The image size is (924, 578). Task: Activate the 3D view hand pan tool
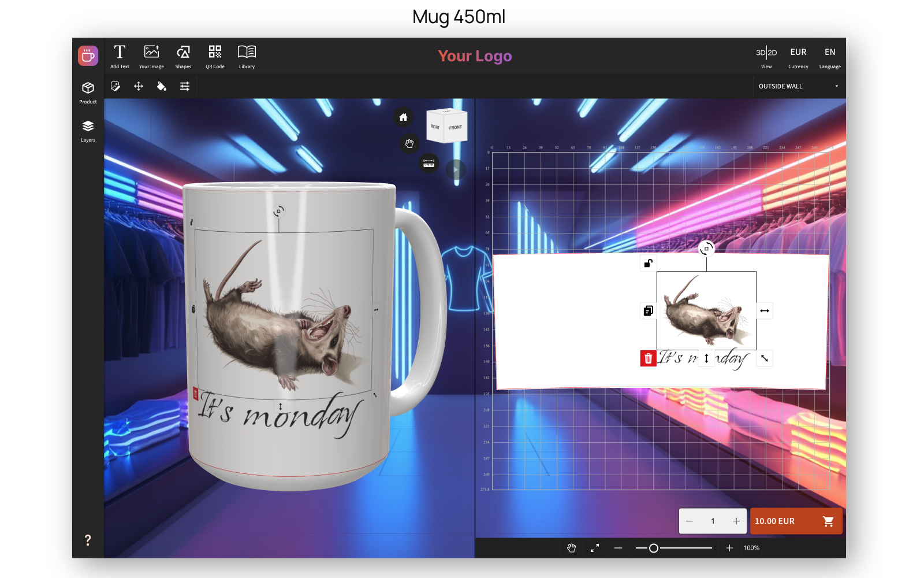coord(409,143)
